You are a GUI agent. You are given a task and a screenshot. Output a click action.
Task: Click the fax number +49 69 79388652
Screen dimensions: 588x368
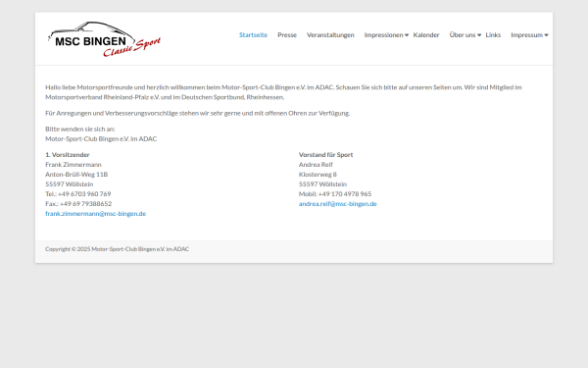tap(85, 204)
